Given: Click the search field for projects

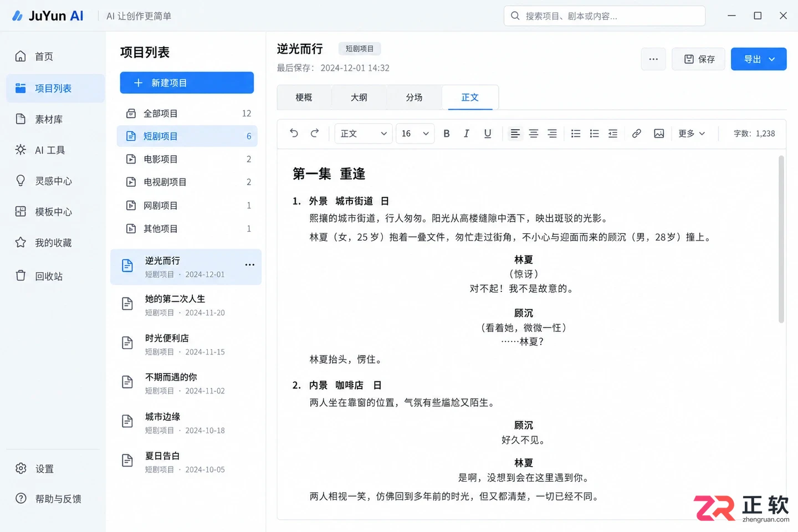Looking at the screenshot, I should tap(605, 16).
